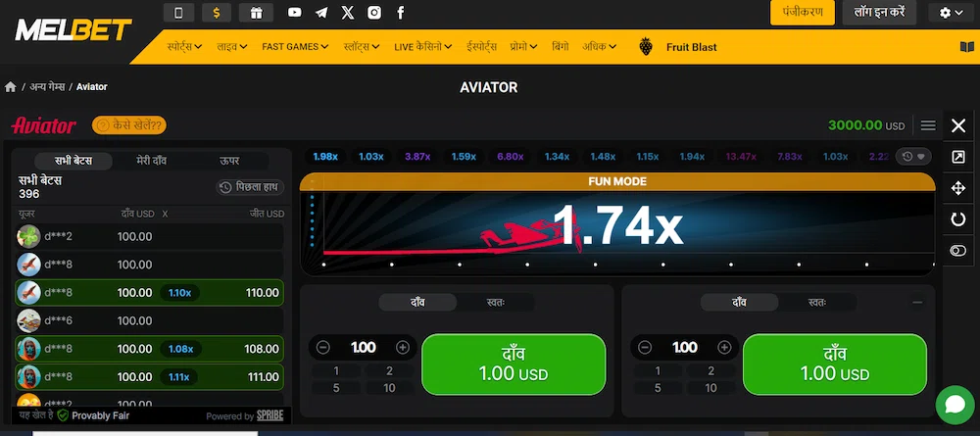Open the live chat bubble
This screenshot has height=436, width=980.
click(x=955, y=405)
